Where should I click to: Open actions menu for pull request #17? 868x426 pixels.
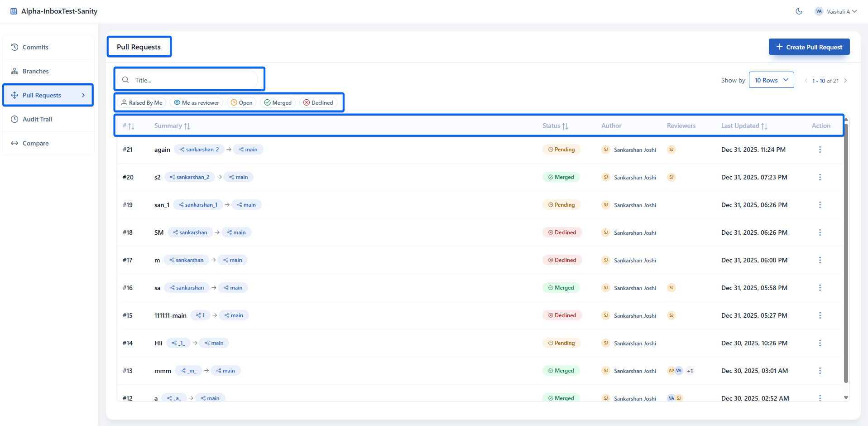(820, 260)
